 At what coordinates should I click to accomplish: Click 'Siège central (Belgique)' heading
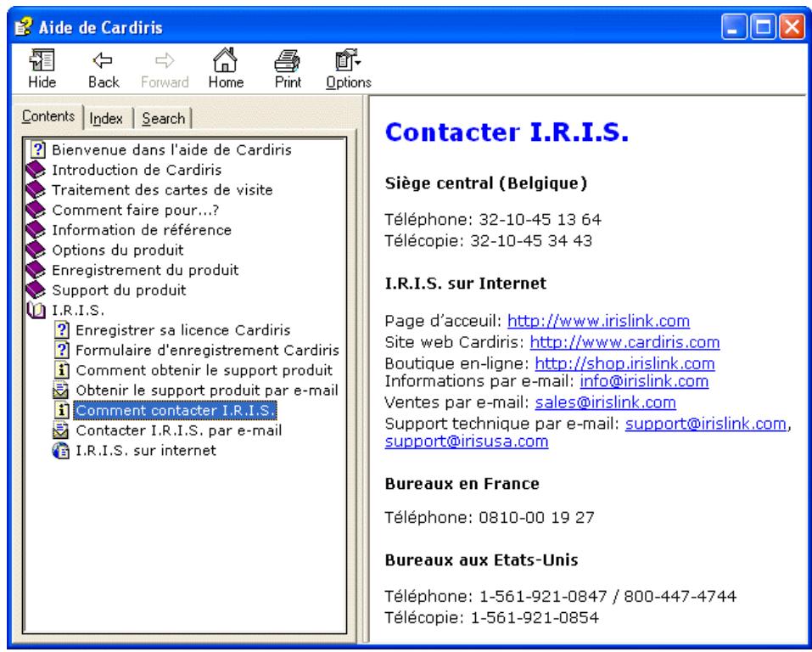(485, 183)
